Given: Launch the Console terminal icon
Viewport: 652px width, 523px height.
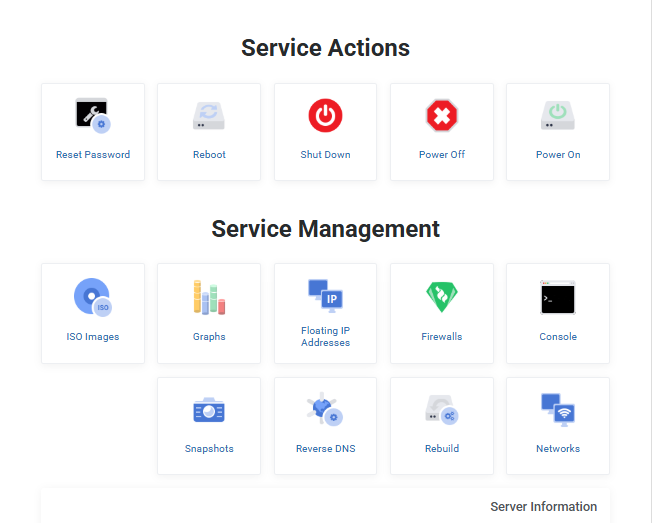Looking at the screenshot, I should point(557,297).
